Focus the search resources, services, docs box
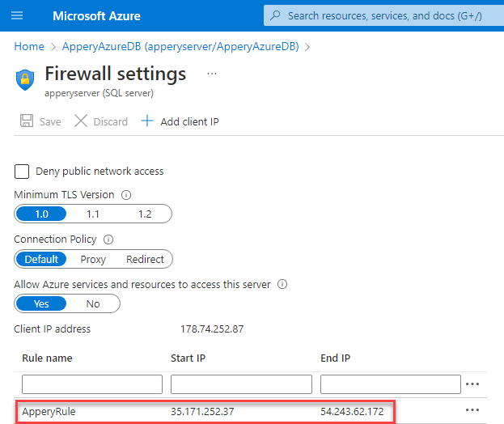Screen dimensions: 504x424 (384, 15)
